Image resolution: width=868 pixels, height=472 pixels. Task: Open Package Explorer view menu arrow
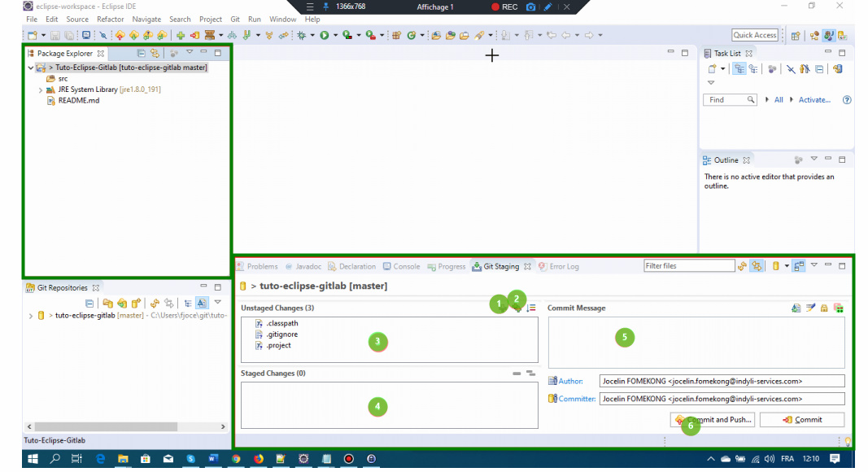tap(190, 52)
